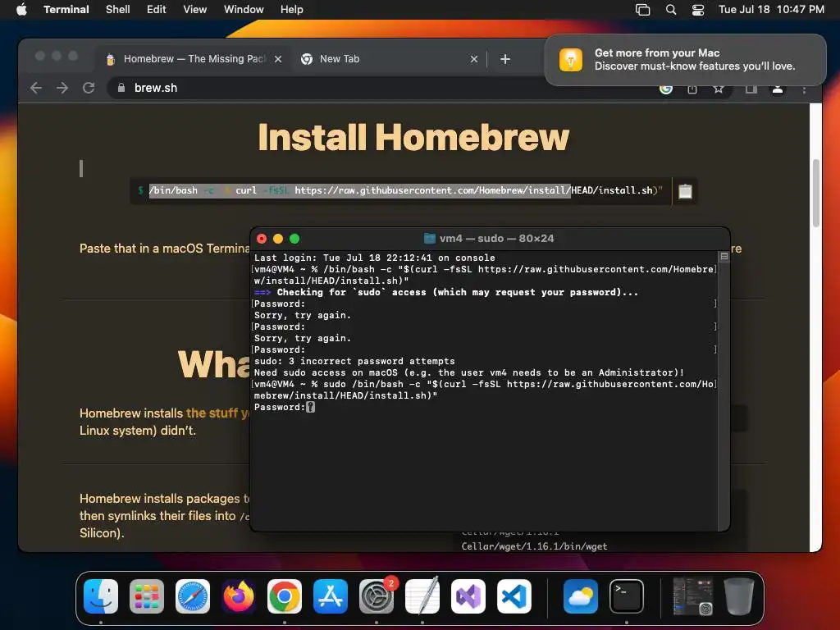Image resolution: width=840 pixels, height=630 pixels.
Task: Open a new Chrome tab with plus
Action: pos(505,59)
